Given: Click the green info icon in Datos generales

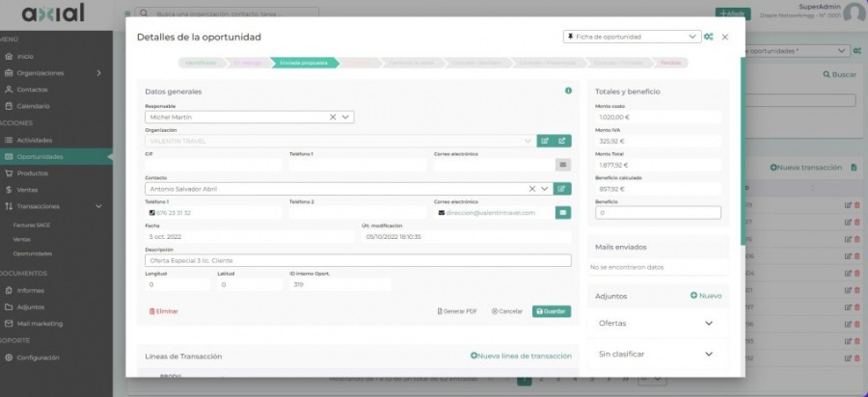Looking at the screenshot, I should tap(568, 91).
